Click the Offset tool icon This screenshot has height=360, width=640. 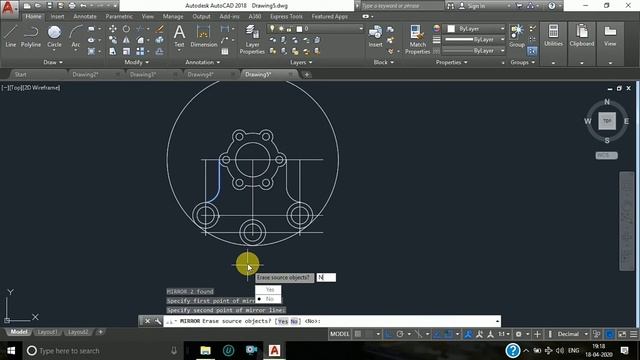(160, 51)
